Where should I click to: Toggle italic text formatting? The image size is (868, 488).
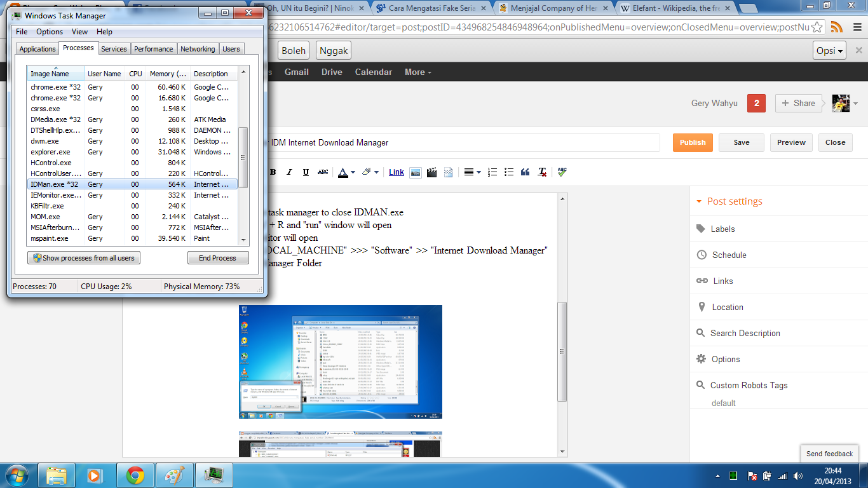click(x=289, y=172)
